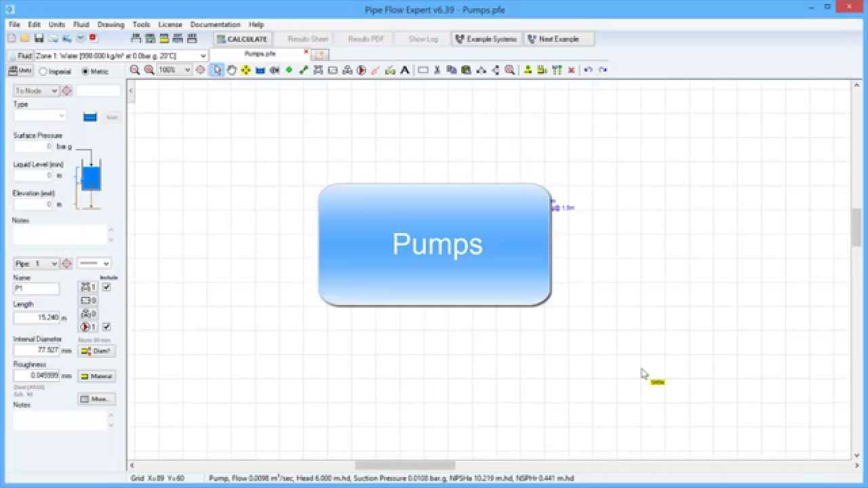Click the Pumps title box on canvas
This screenshot has height=488, width=868.
[435, 245]
